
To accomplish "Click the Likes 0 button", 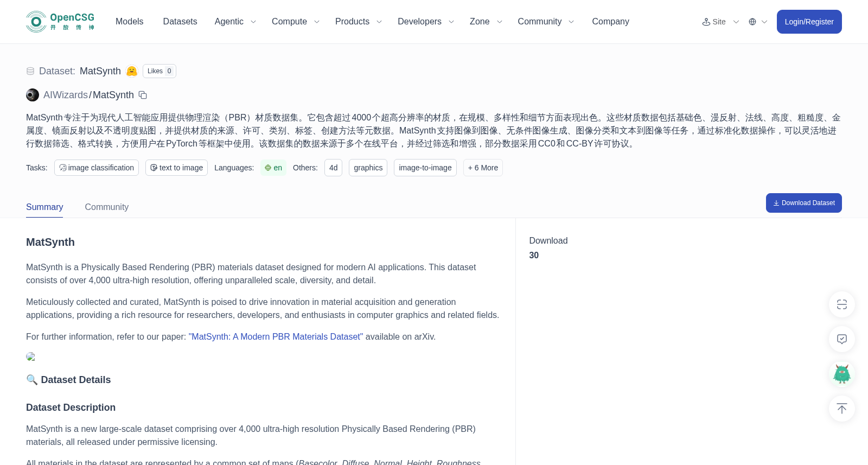I will [159, 71].
